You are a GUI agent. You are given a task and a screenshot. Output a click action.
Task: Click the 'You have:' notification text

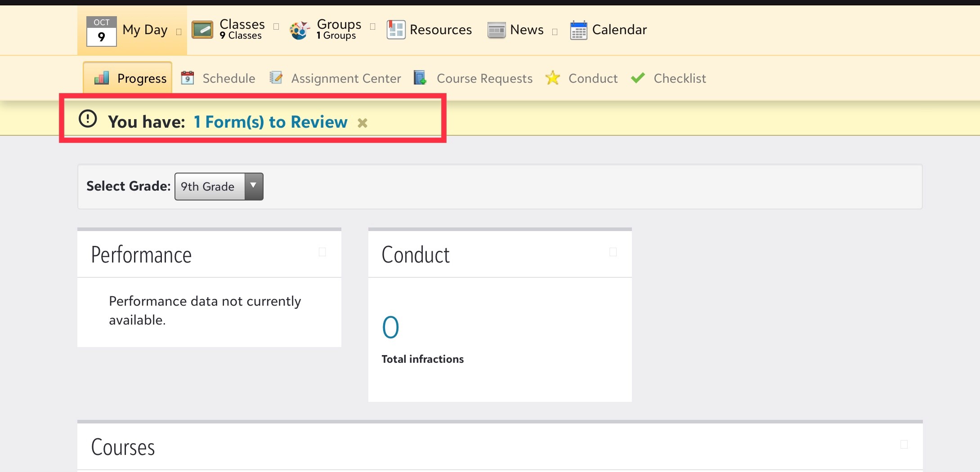tap(147, 122)
